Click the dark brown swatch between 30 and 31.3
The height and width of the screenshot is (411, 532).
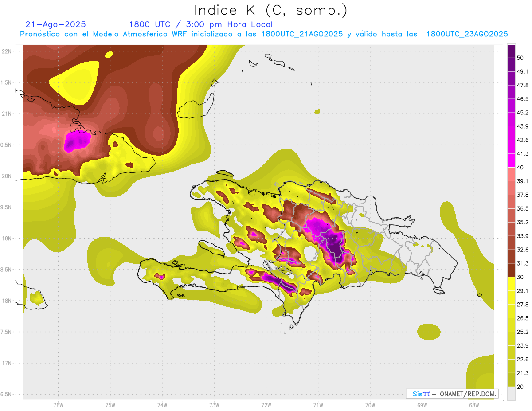(x=512, y=270)
